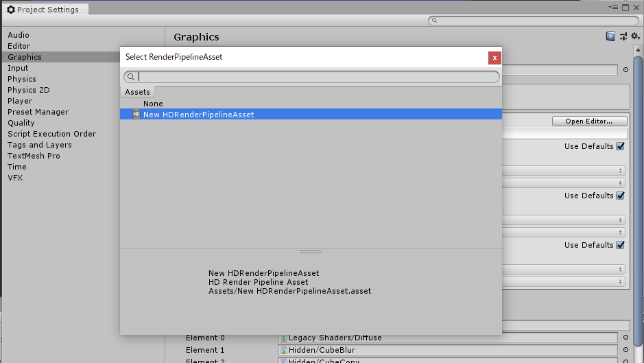Image resolution: width=644 pixels, height=363 pixels.
Task: Open the Project Settings window options menu icon
Action: point(613,7)
